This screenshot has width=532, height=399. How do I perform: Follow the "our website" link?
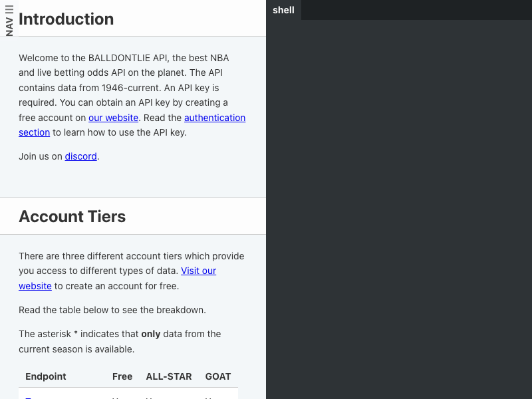pos(113,118)
